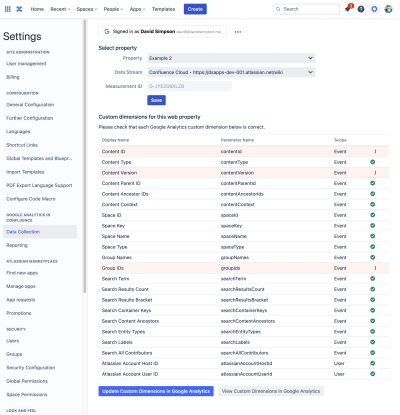Open the Property dropdown showing Example 2
400x415 pixels.
coord(231,58)
